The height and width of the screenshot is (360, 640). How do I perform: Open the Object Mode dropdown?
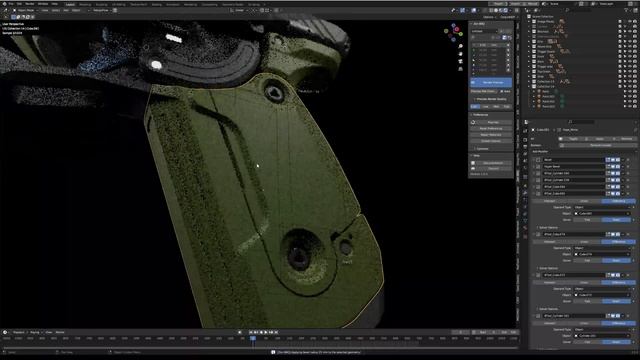[25, 10]
